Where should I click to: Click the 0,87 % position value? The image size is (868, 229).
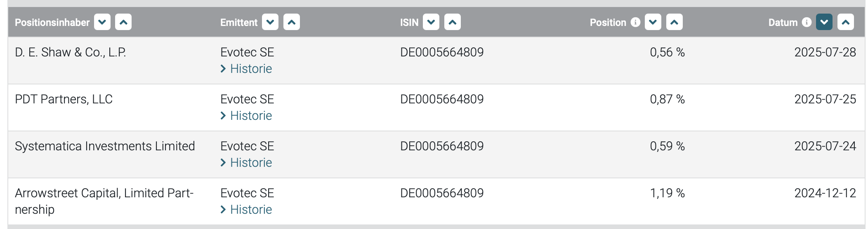tap(667, 99)
